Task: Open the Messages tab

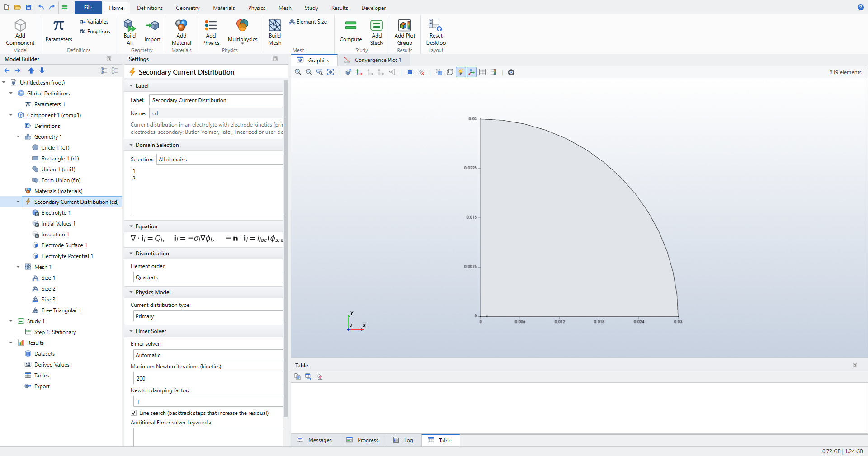Action: [315, 440]
